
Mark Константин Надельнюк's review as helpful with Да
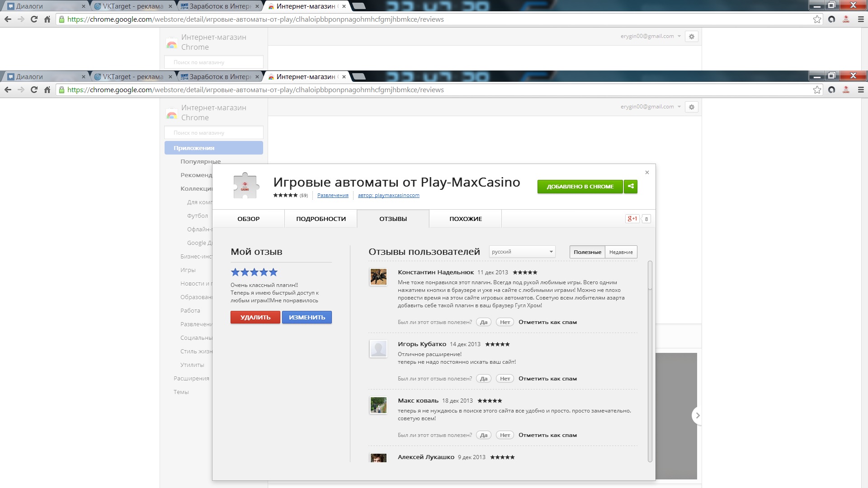484,322
